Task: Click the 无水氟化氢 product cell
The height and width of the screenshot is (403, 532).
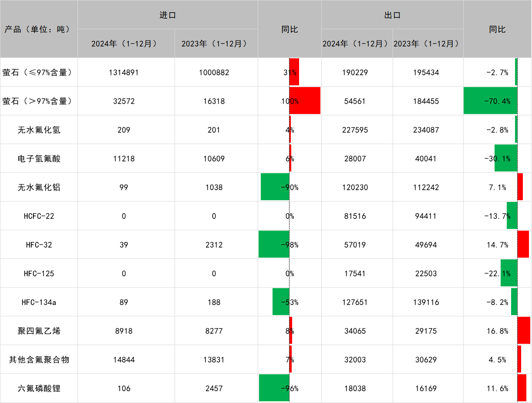Action: (x=39, y=130)
